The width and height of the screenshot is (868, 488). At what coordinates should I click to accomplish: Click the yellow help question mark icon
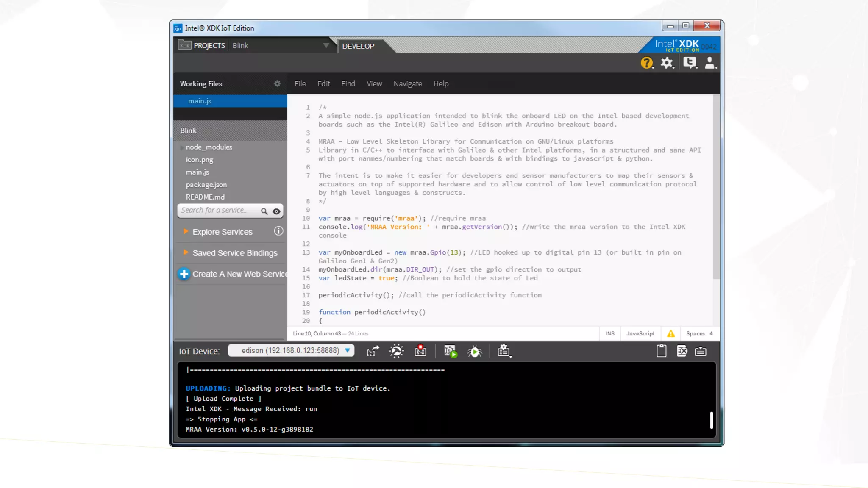(x=646, y=63)
